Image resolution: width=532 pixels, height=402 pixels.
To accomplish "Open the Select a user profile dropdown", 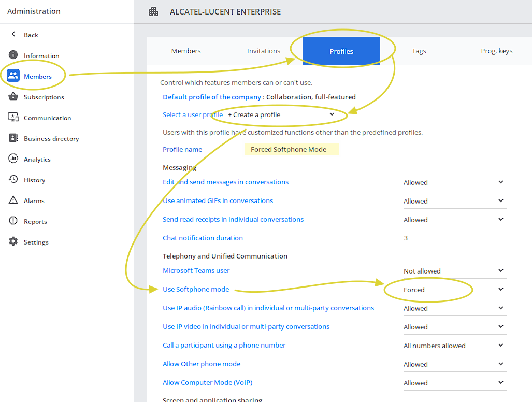I will point(281,114).
